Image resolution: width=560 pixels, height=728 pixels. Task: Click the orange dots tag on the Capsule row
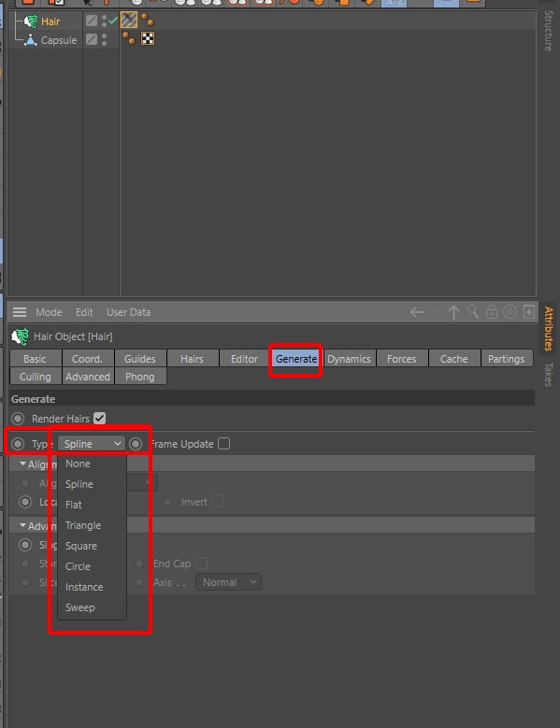coord(129,38)
